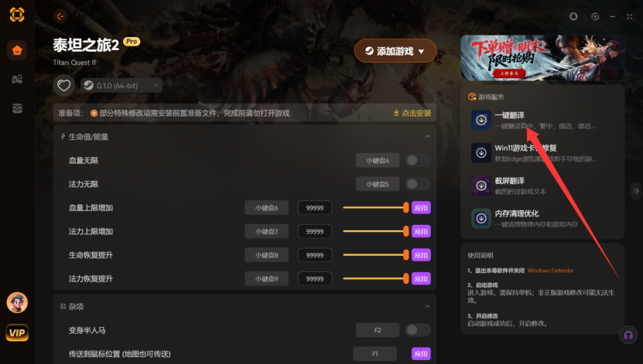Edit 法力恢复提升 value field 99999
This screenshot has width=643, height=364.
(314, 279)
